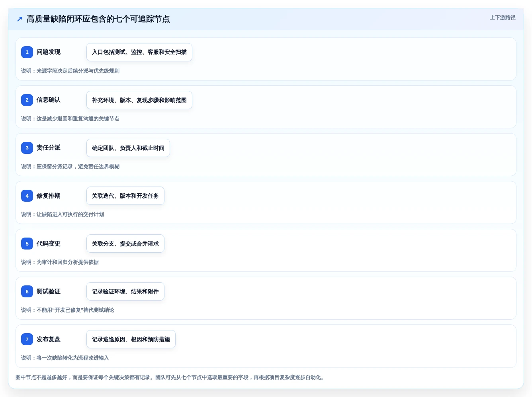532x397 pixels.
Task: Click the 记录逃逸原因、根因和预防措施 box
Action: tap(131, 339)
